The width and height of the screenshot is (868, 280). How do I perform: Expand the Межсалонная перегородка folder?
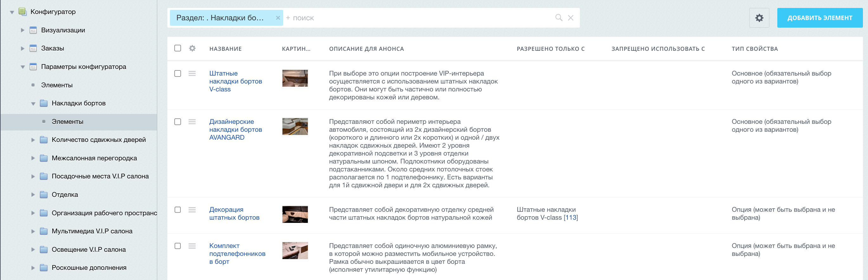[x=33, y=158]
